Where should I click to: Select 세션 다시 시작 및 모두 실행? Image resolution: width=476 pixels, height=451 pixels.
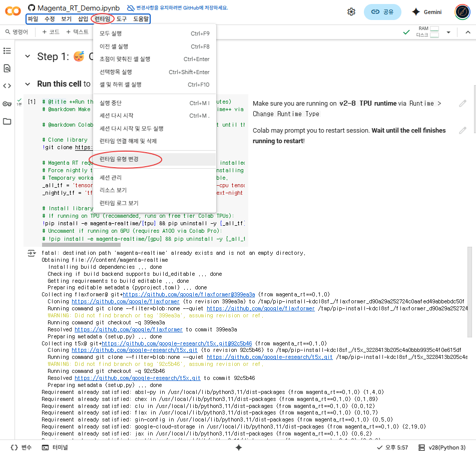[x=155, y=128]
